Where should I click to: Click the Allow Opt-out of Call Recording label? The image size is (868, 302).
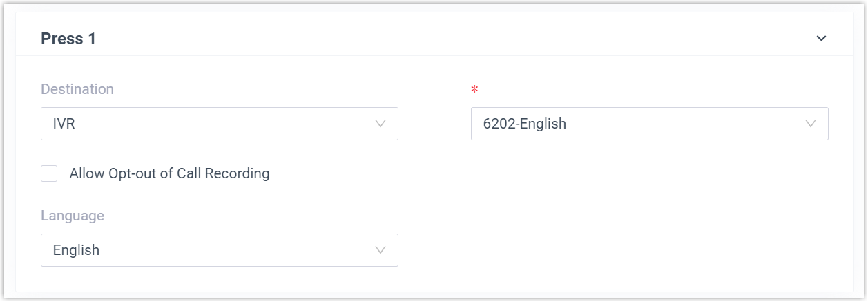point(169,173)
